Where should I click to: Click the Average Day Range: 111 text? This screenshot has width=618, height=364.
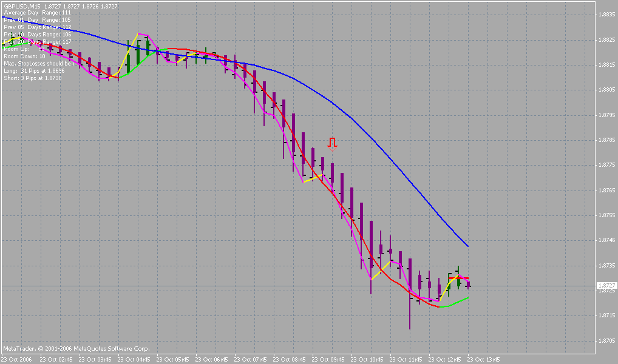[38, 13]
